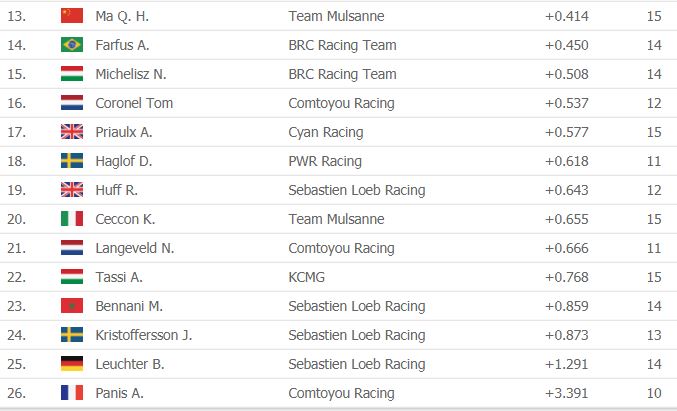Open driver Tassi A.
Screen dimensions: 677x411
tap(119, 277)
